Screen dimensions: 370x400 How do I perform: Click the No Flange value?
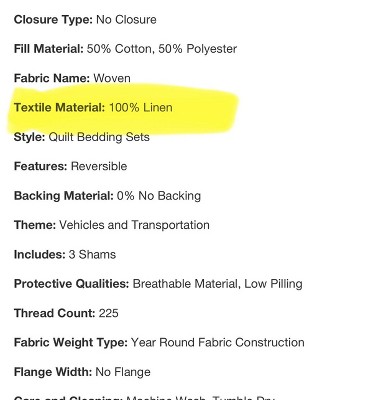[x=123, y=372]
